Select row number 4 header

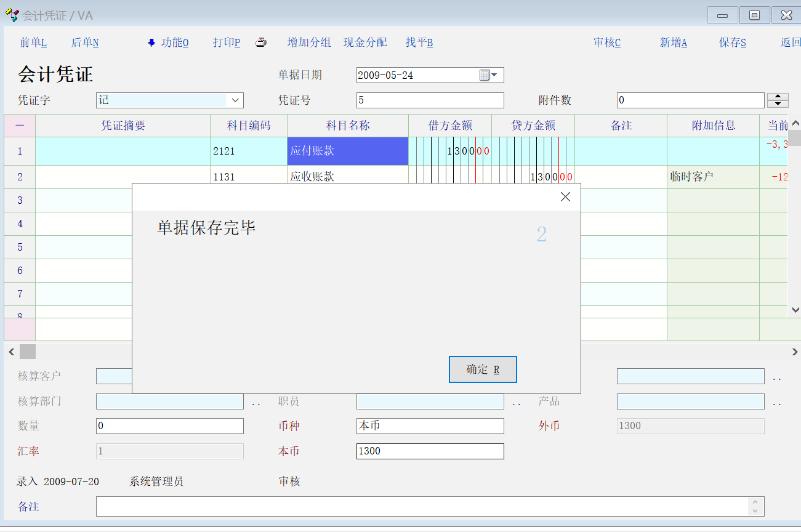[20, 224]
